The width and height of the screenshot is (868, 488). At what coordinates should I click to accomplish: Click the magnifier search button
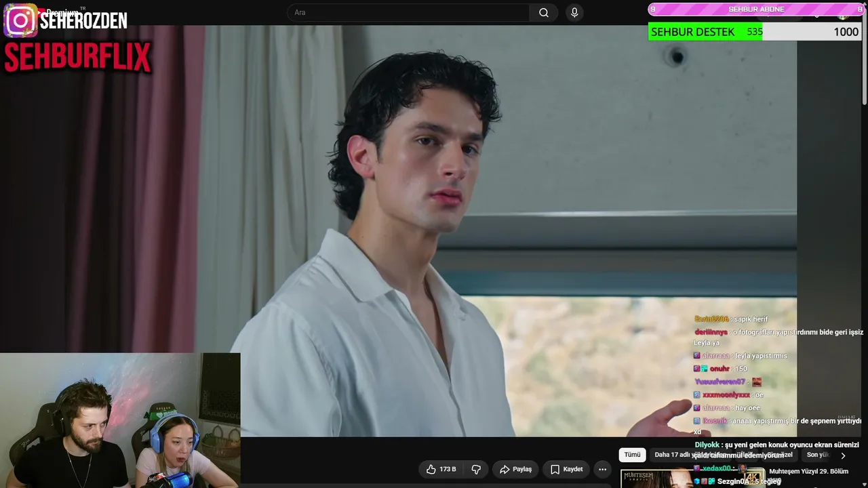point(544,12)
